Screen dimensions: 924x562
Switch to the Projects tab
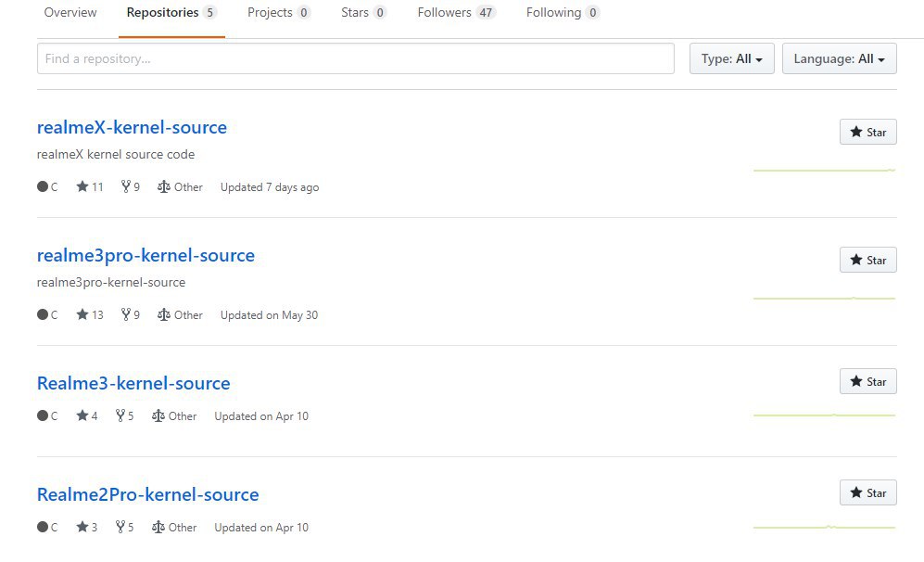[278, 12]
